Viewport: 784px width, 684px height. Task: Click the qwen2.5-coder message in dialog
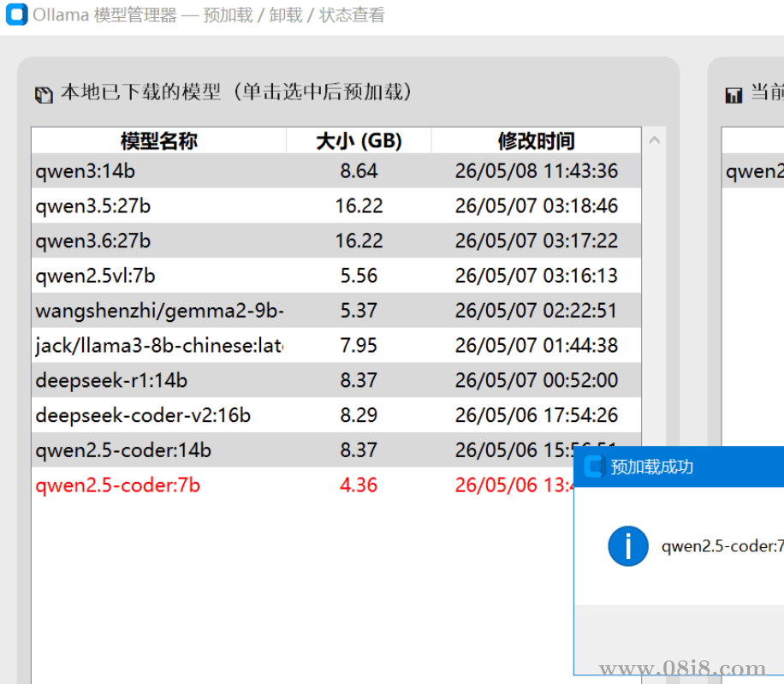[x=722, y=546]
